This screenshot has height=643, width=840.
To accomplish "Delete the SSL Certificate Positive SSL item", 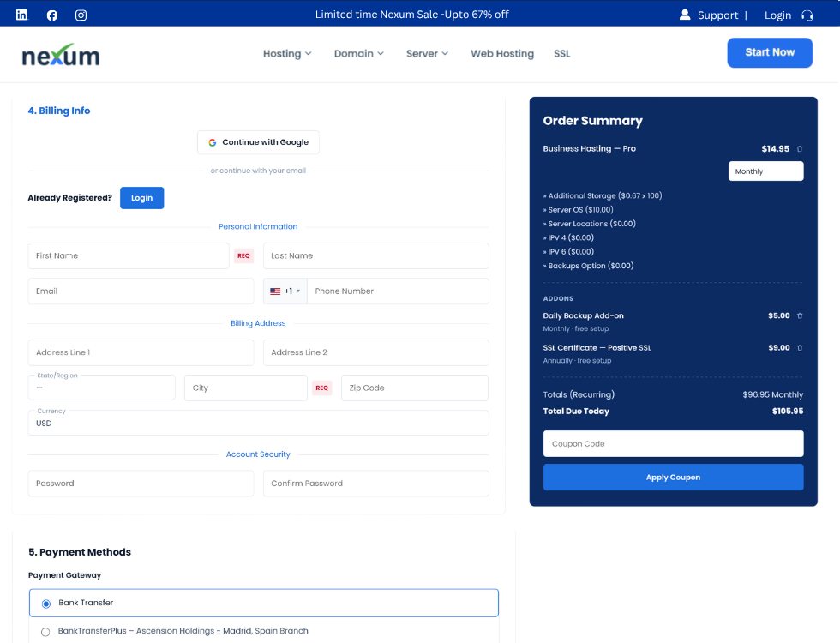I will (x=800, y=348).
